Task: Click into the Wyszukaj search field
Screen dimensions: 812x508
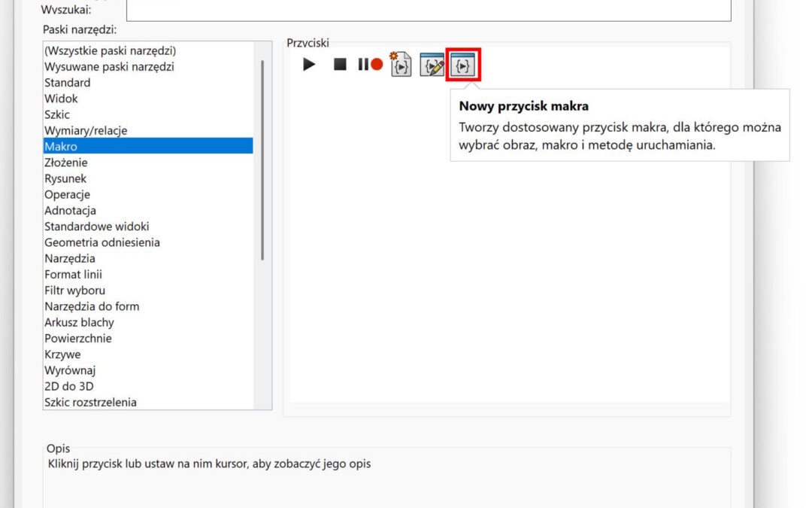Action: [x=428, y=10]
